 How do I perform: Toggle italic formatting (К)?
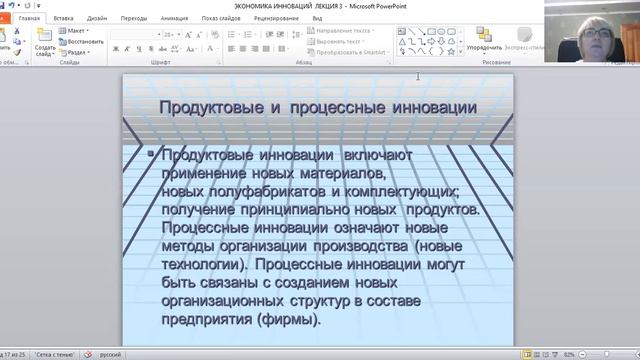[x=127, y=49]
